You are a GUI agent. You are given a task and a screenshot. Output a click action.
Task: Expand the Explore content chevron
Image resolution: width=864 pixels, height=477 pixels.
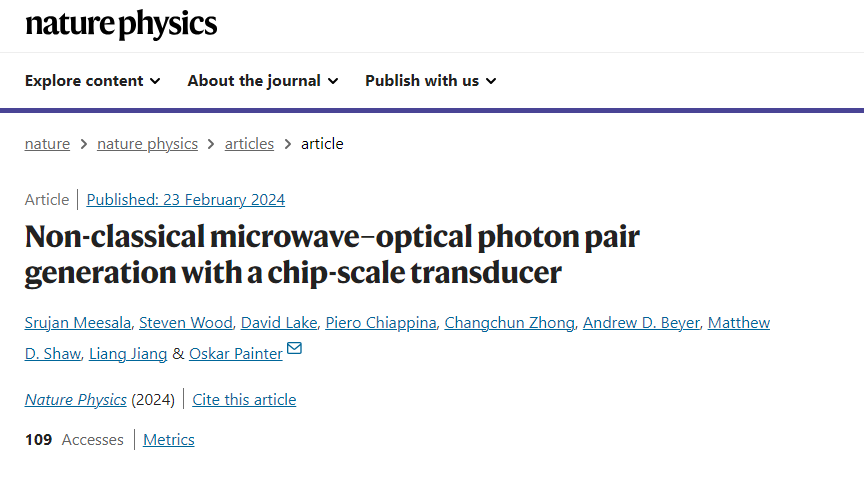tap(155, 81)
